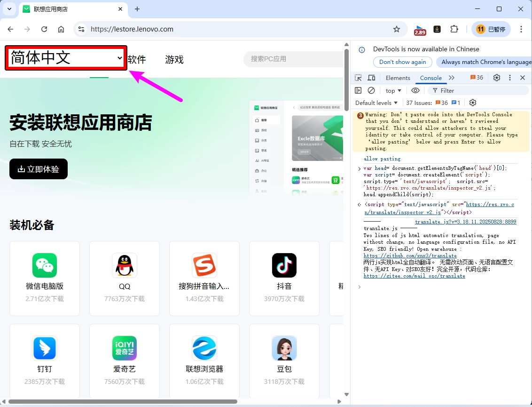This screenshot has width=532, height=407.
Task: Click the console Filter input
Action: point(478,91)
